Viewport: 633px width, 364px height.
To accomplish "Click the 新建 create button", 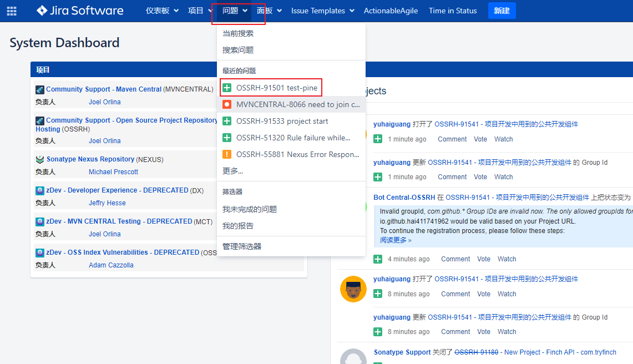I will [502, 11].
